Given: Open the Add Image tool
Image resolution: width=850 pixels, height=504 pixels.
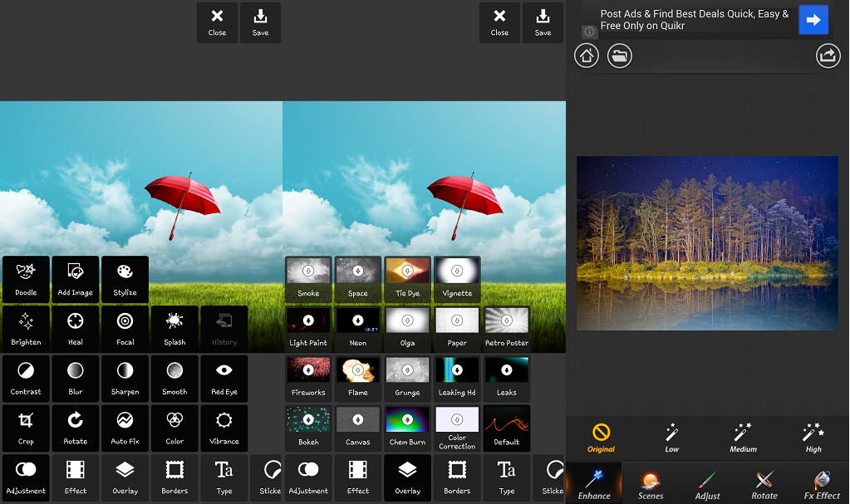Looking at the screenshot, I should 76,279.
